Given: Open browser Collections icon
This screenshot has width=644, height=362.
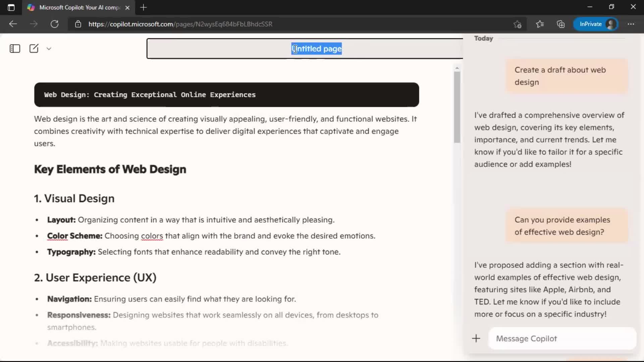Looking at the screenshot, I should [561, 24].
